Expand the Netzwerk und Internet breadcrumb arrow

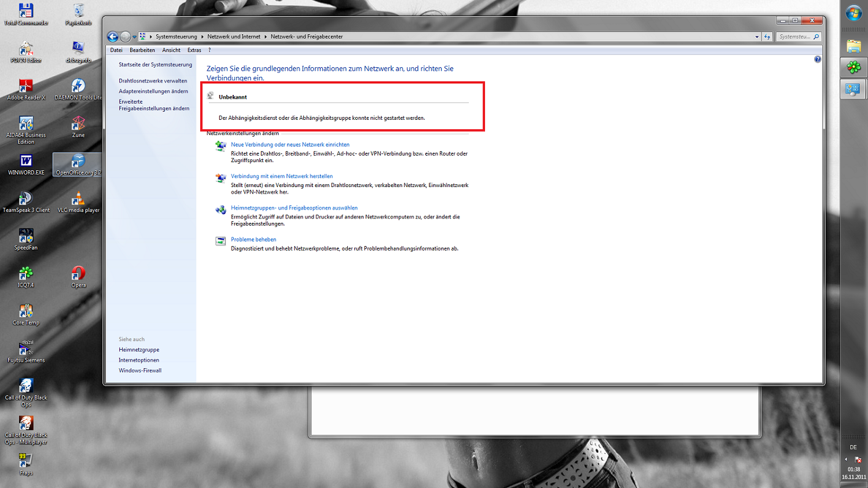266,36
